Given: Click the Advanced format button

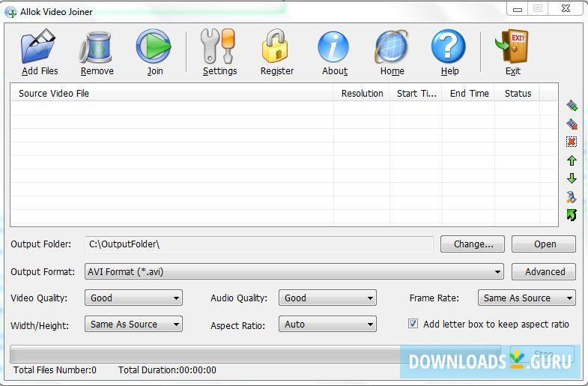Looking at the screenshot, I should point(544,271).
